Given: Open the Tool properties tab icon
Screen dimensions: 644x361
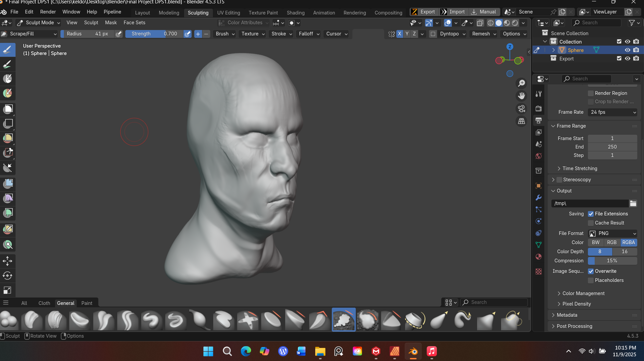Looking at the screenshot, I should pyautogui.click(x=539, y=94).
